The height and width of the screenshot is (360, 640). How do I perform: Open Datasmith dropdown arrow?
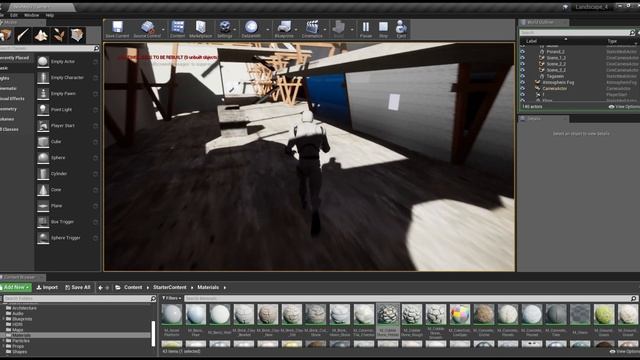point(268,29)
